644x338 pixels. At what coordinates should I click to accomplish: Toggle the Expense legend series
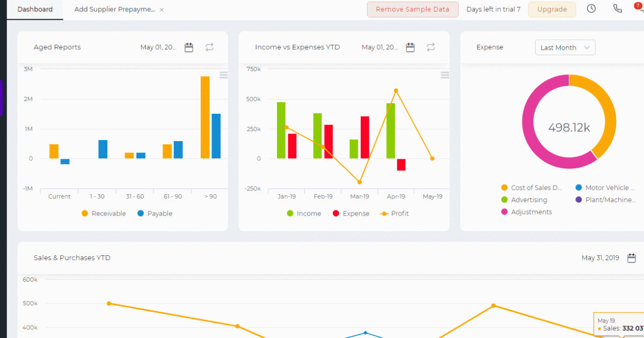351,214
